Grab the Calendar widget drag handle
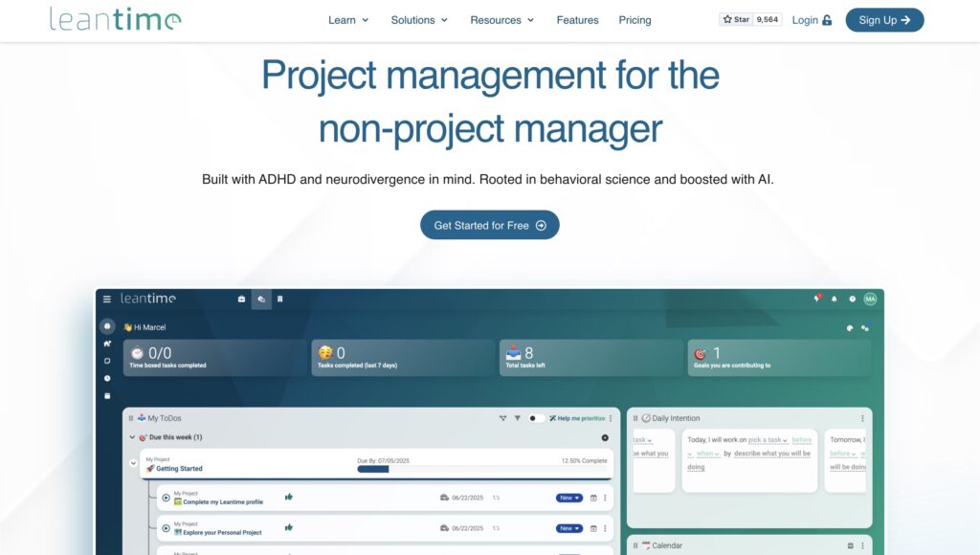Image resolution: width=980 pixels, height=555 pixels. click(635, 545)
